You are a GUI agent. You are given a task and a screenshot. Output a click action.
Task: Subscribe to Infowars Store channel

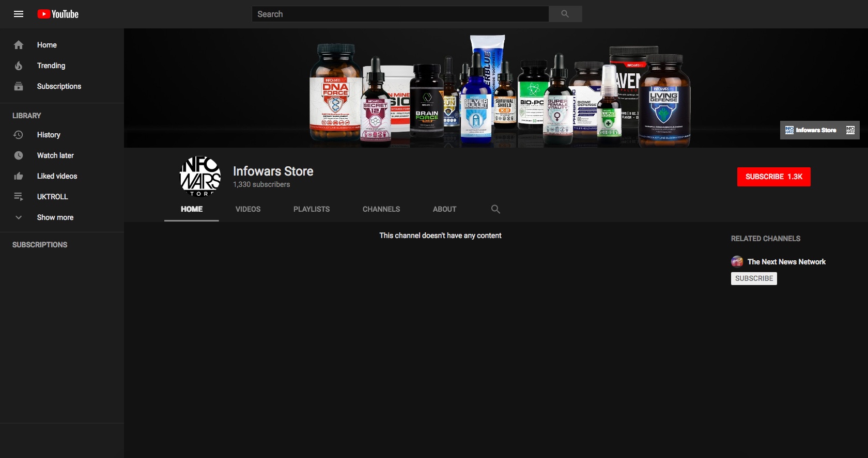tap(774, 177)
